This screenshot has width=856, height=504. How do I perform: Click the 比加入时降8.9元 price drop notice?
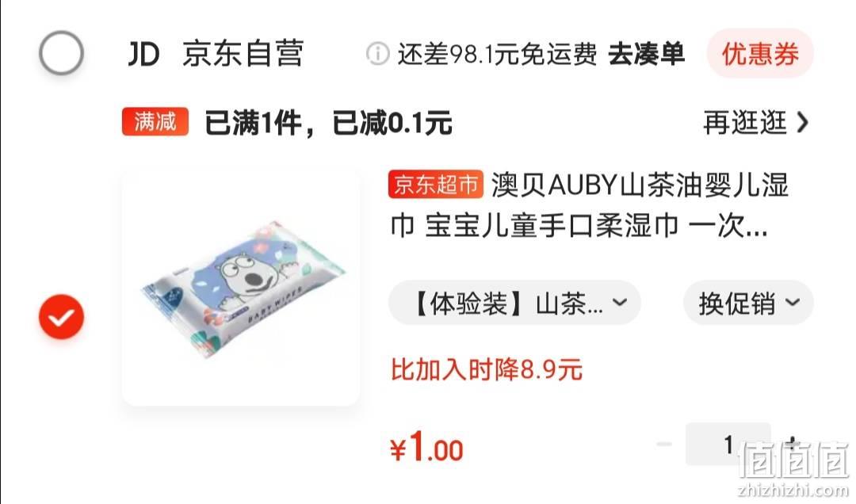coord(487,369)
